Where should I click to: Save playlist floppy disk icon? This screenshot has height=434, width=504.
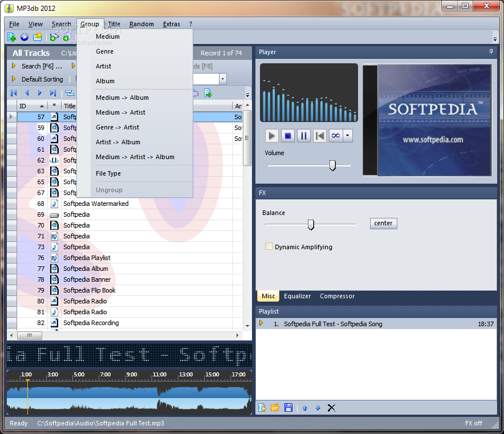pyautogui.click(x=288, y=408)
